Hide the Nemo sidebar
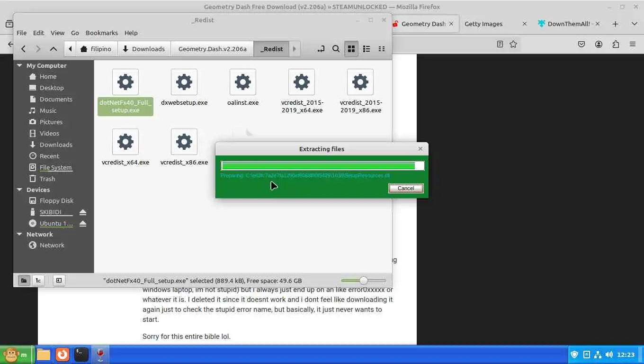The image size is (644, 364). (59, 281)
